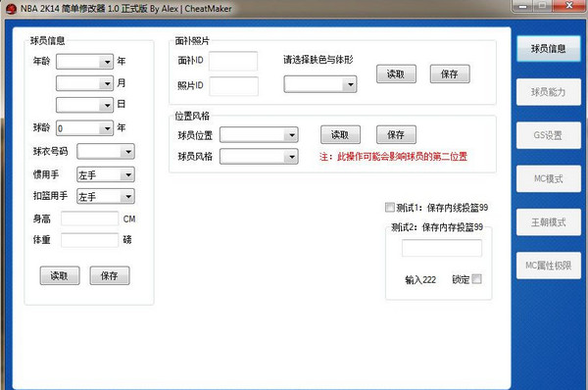588x390 pixels.
Task: Switch to the MC属性极限 tab
Action: click(548, 266)
